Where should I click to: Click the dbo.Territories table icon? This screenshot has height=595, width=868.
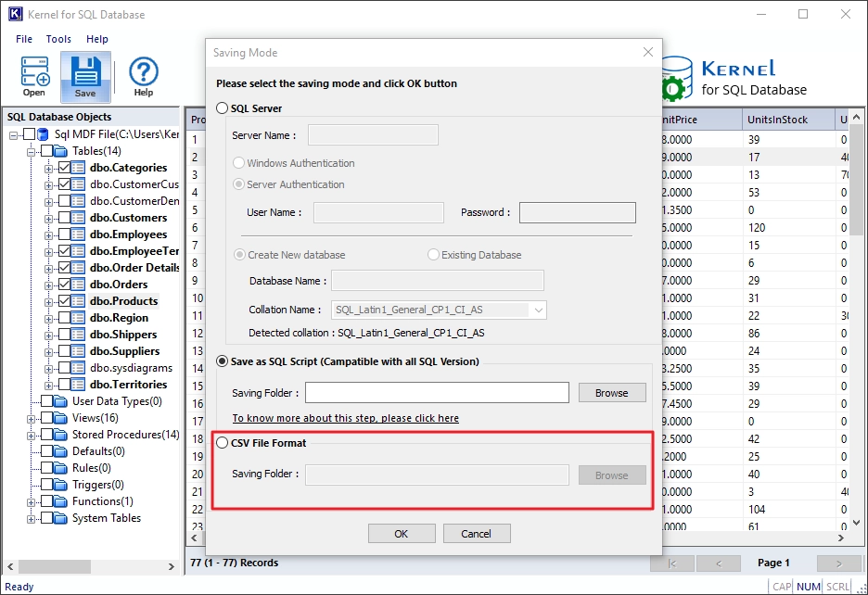pyautogui.click(x=78, y=384)
